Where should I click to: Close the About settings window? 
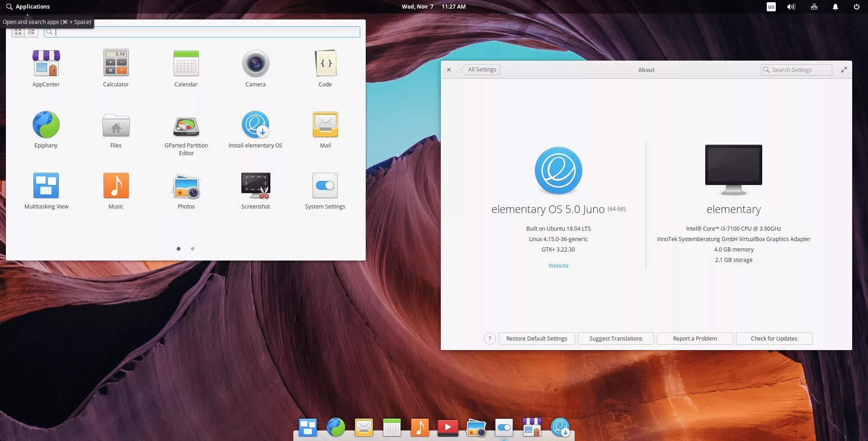tap(449, 70)
